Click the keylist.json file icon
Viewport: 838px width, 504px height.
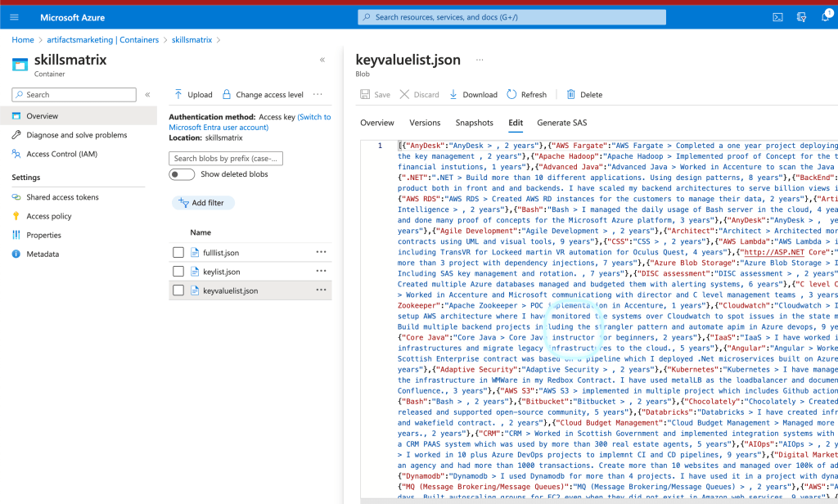pos(195,272)
